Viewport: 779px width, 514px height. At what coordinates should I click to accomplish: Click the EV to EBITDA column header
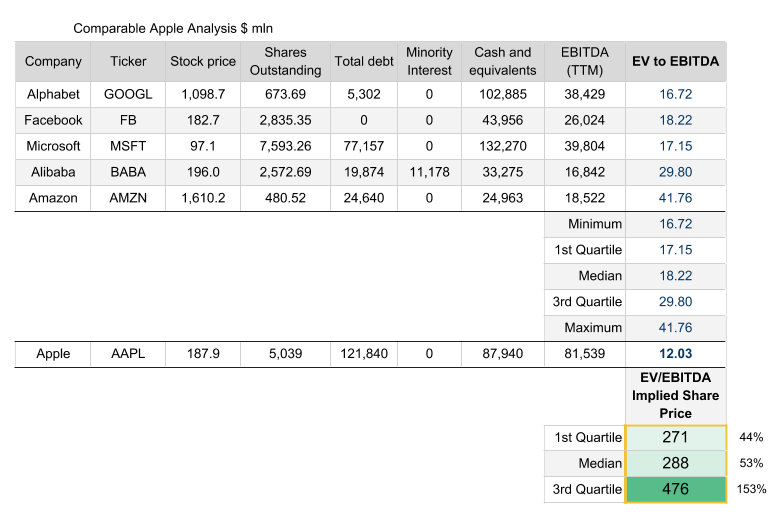[675, 61]
